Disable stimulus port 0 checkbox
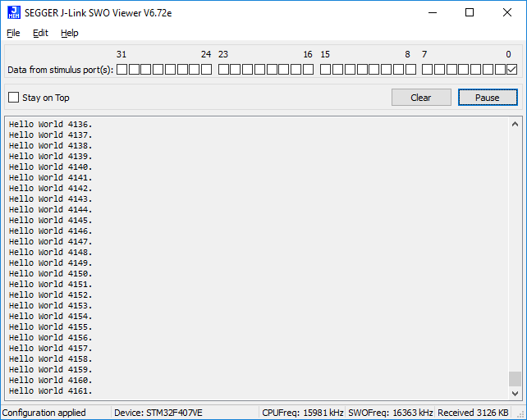 (x=511, y=70)
